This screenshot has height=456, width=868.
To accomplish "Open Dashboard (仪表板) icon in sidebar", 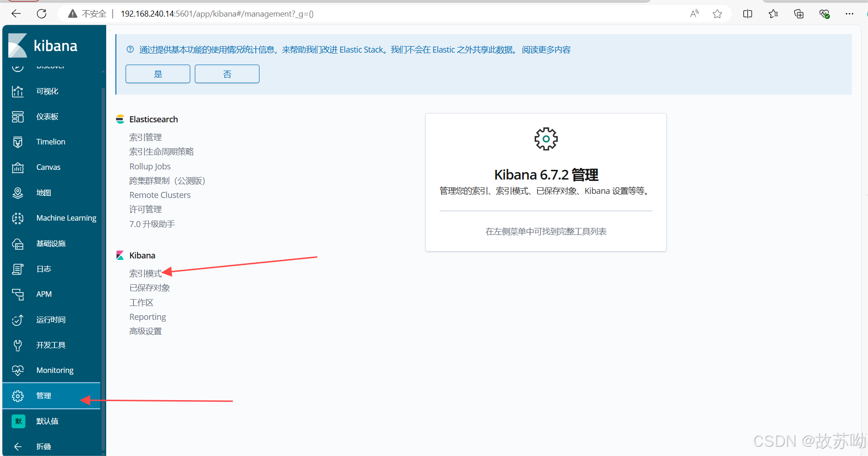I will (18, 117).
